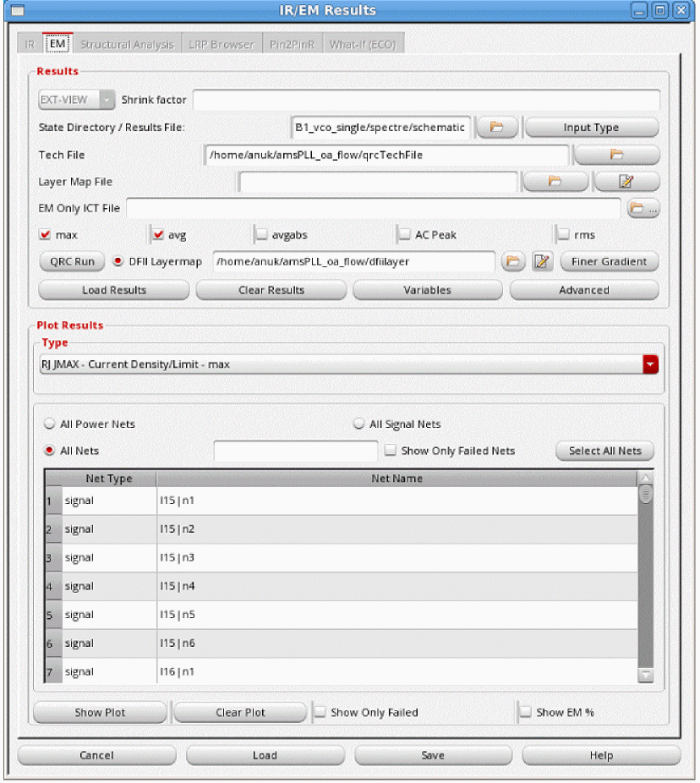Browse for DFII Layermap file
Image resolution: width=700 pixels, height=783 pixels.
coord(513,262)
